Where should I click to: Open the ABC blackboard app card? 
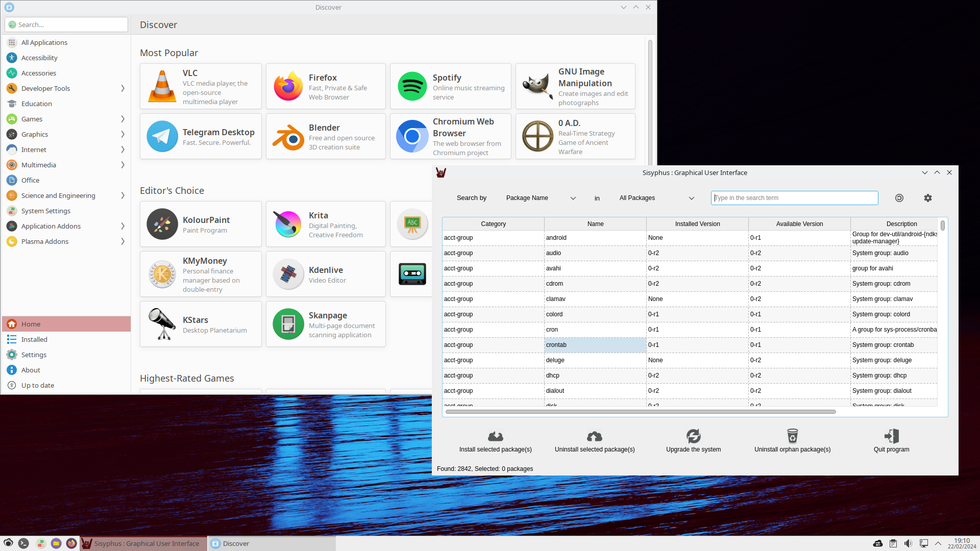(x=411, y=224)
